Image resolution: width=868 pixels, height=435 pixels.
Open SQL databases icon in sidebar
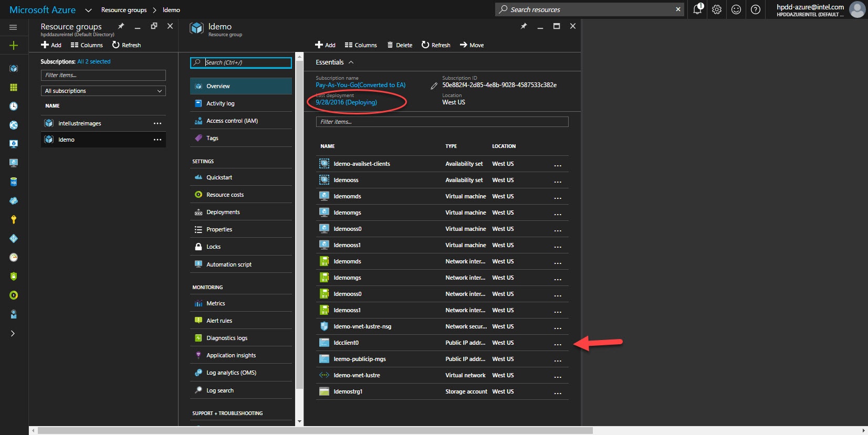click(14, 182)
